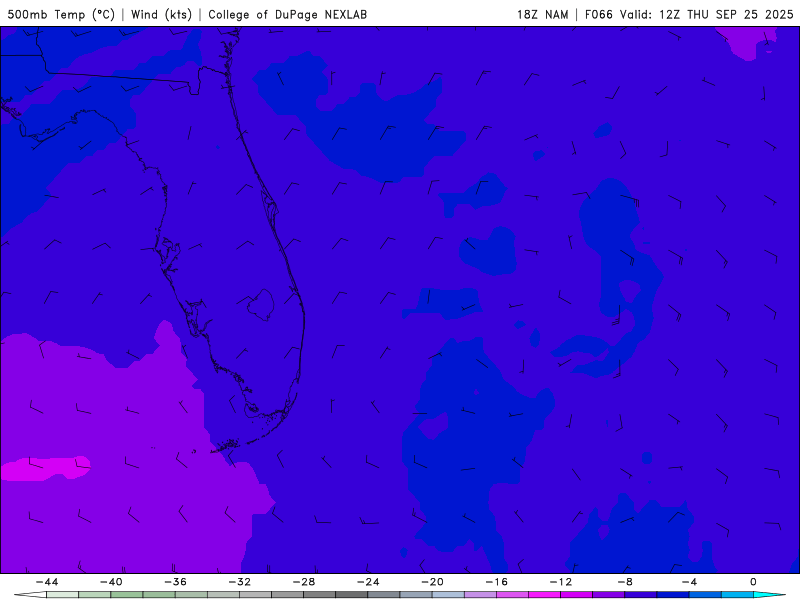Click the "Valid: 12Z THU SEP 25 2025" text

click(707, 14)
